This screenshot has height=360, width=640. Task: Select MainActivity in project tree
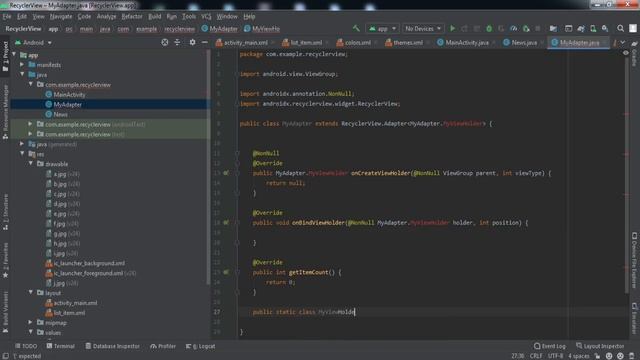coord(69,95)
